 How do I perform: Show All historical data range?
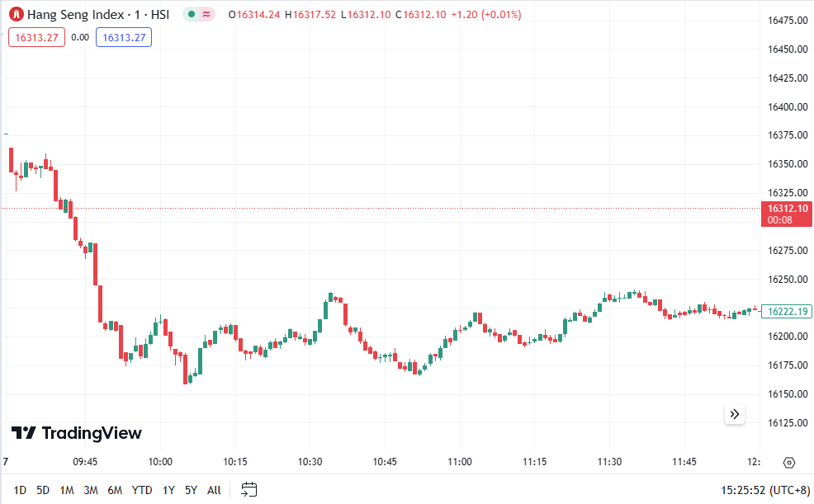[x=214, y=490]
